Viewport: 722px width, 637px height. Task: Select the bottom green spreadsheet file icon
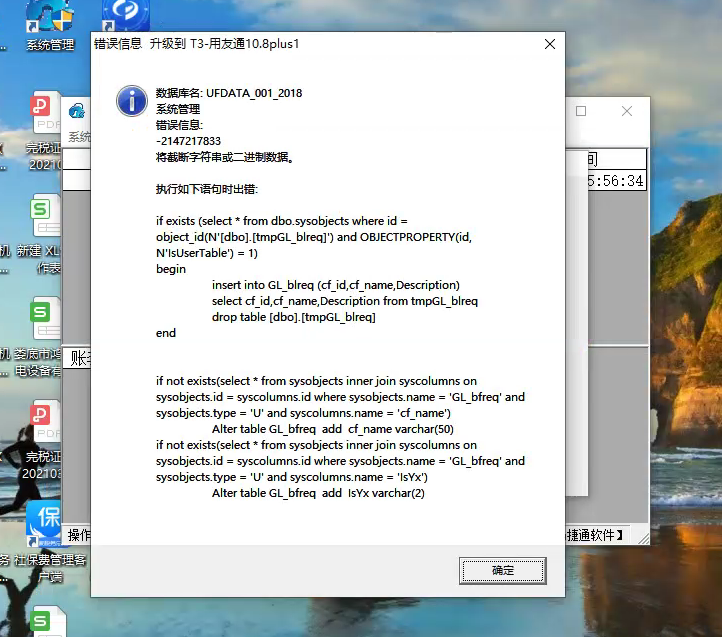coord(48,621)
